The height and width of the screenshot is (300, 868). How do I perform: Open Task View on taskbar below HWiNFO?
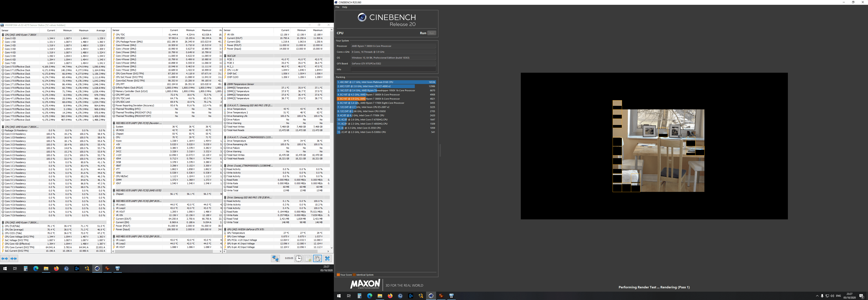tap(15, 268)
